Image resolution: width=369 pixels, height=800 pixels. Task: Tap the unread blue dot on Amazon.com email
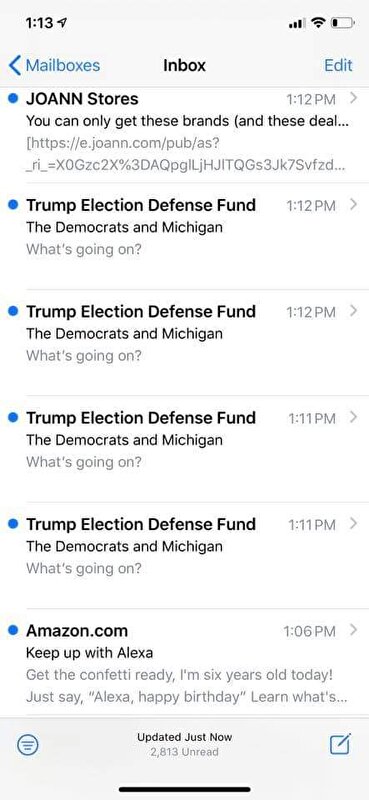tap(14, 631)
